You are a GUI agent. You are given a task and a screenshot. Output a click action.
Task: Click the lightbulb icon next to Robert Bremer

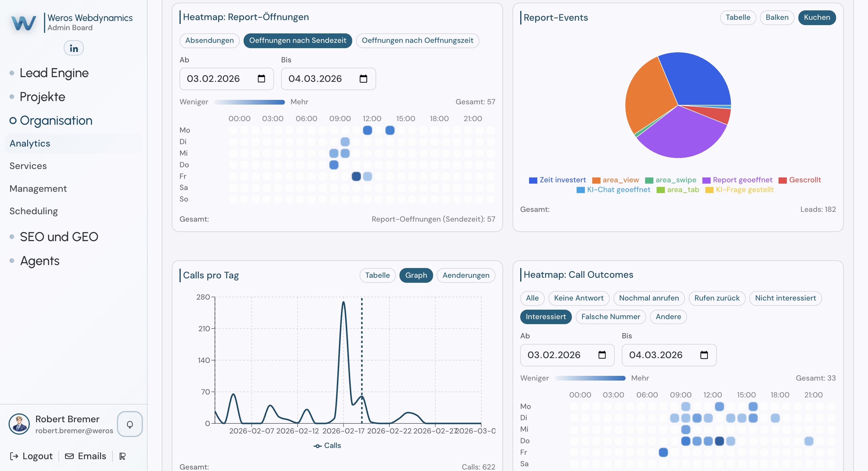pos(130,424)
